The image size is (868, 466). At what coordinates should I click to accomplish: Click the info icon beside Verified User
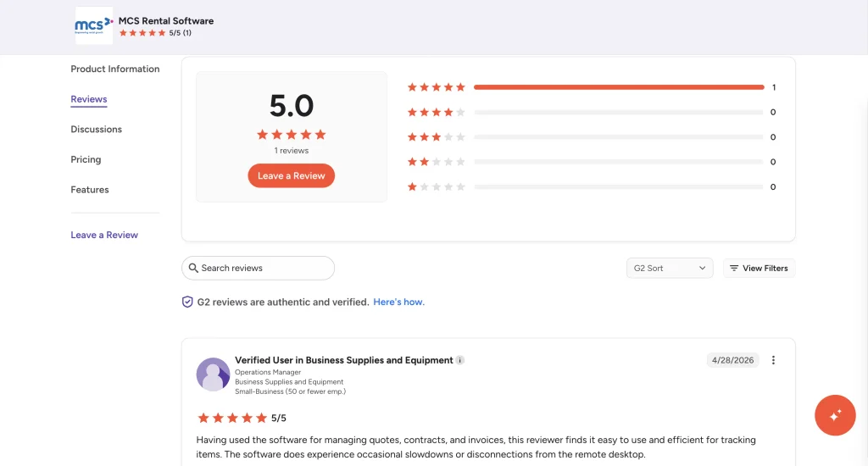[460, 360]
